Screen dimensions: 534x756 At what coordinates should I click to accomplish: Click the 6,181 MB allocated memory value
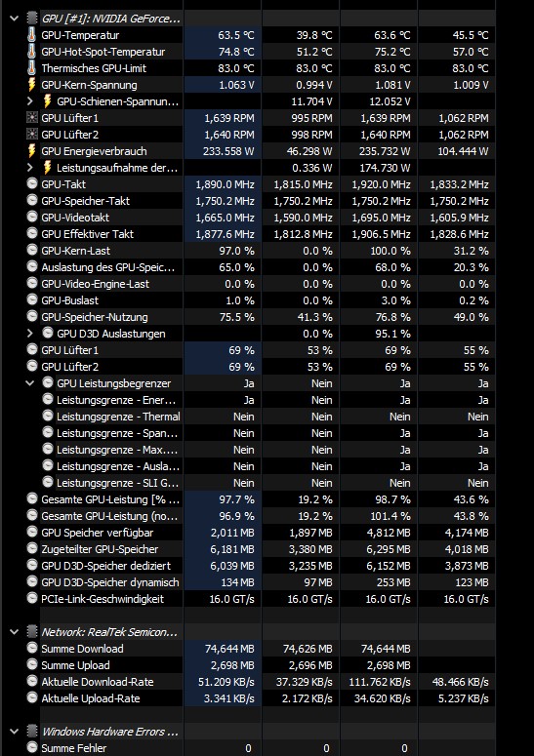(x=232, y=549)
